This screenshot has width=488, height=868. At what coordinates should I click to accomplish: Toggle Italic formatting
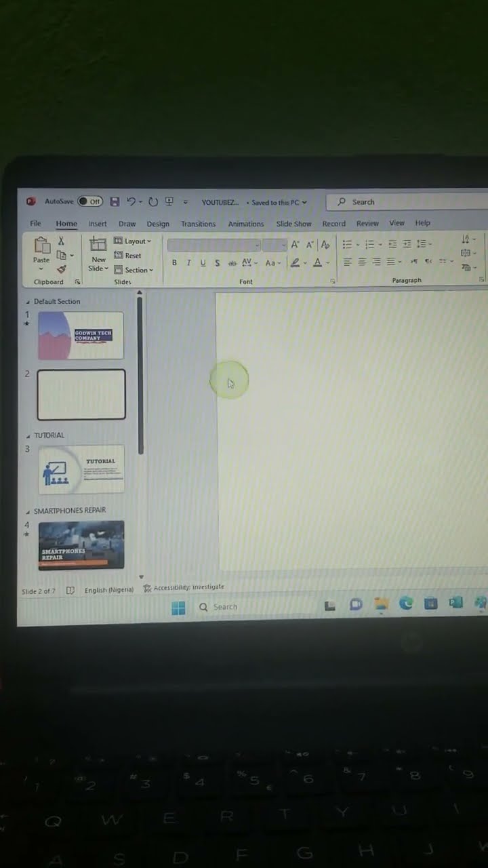tap(188, 263)
